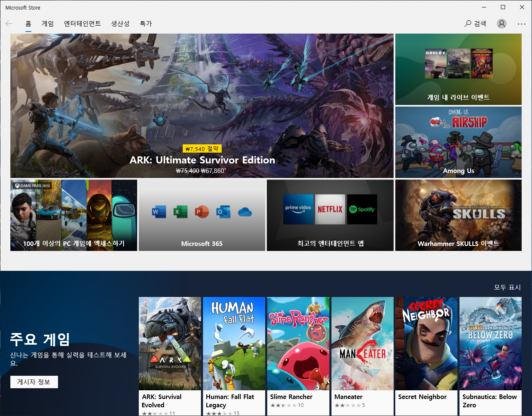The image size is (532, 416).
Task: Click the Microsoft Store window title
Action: [x=23, y=7]
